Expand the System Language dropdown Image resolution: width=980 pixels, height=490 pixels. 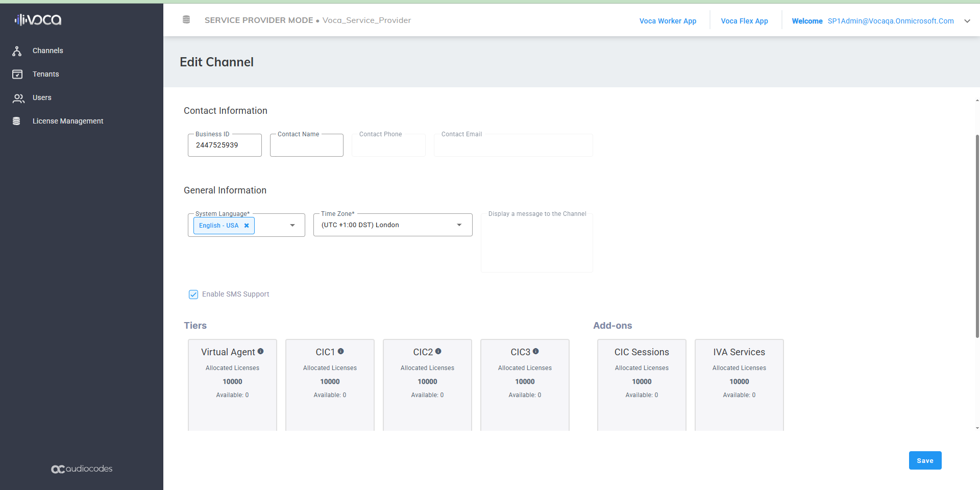292,226
